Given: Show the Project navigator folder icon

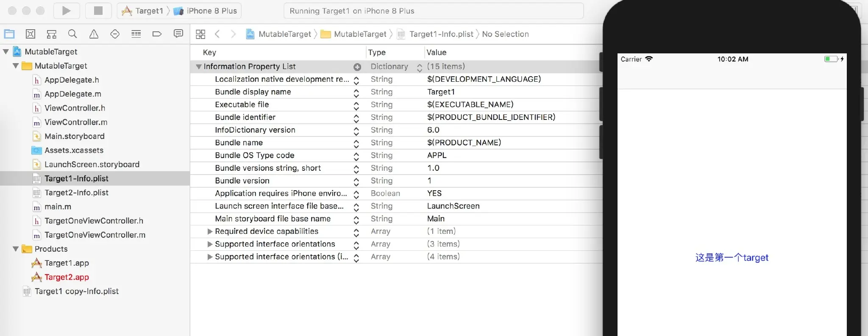Looking at the screenshot, I should click(9, 34).
